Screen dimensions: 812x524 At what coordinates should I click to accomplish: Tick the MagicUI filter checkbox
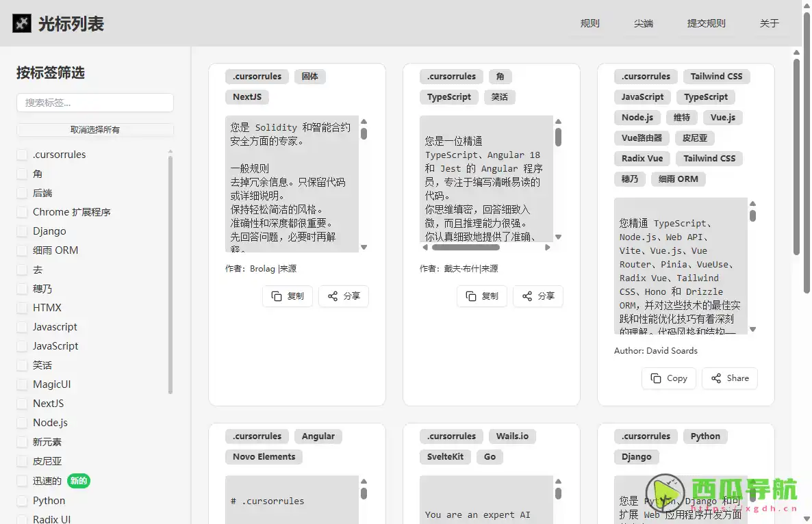pos(22,384)
